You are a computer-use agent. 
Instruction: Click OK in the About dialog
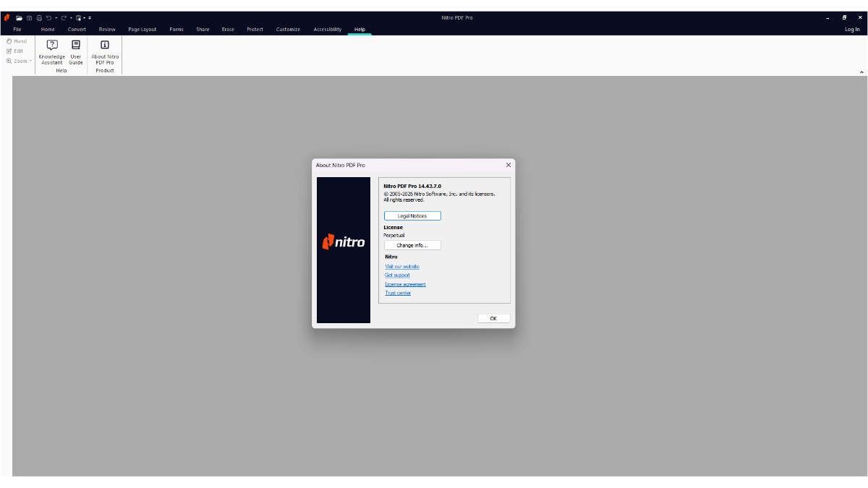(493, 318)
